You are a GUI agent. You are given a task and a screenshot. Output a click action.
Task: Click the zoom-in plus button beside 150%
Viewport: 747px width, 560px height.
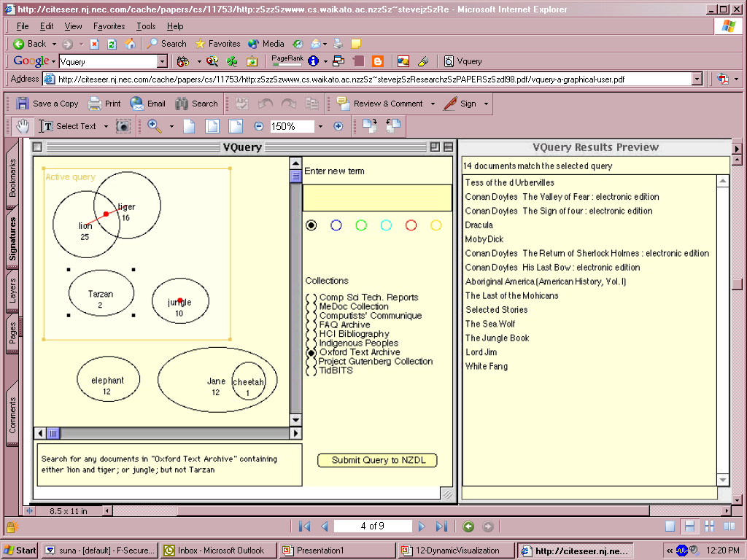[338, 126]
